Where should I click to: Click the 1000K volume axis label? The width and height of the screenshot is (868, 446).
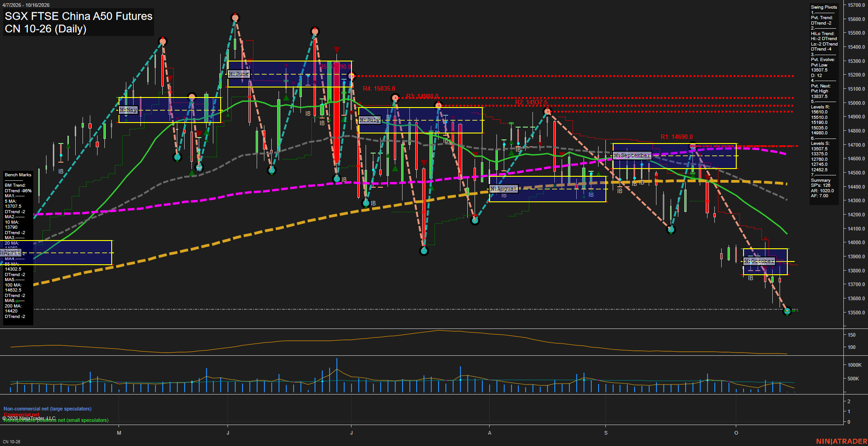(855, 365)
